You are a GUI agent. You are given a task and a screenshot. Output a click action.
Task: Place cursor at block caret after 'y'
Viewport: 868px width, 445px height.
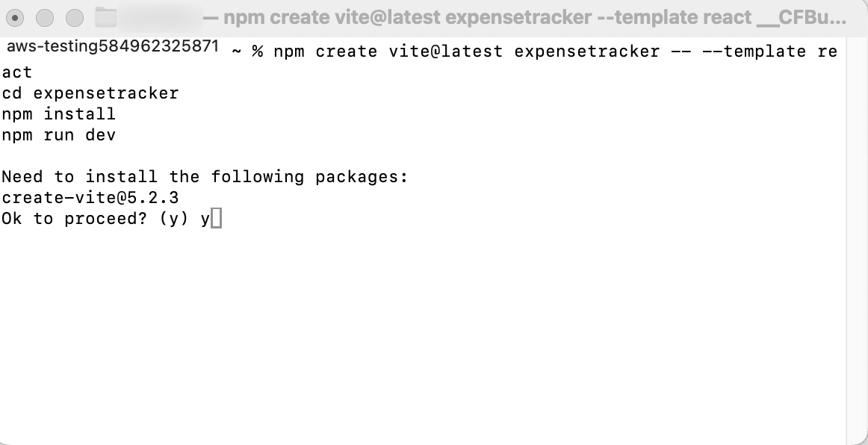pos(217,218)
